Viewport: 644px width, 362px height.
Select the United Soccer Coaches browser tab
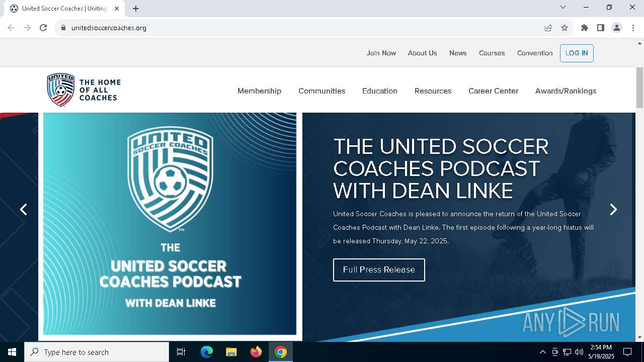tap(64, 9)
